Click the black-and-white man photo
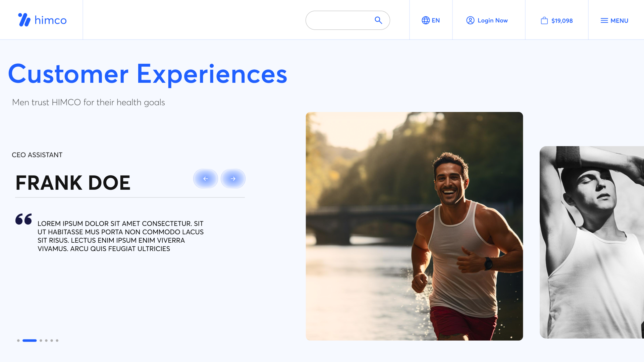The height and width of the screenshot is (362, 644). pyautogui.click(x=592, y=242)
